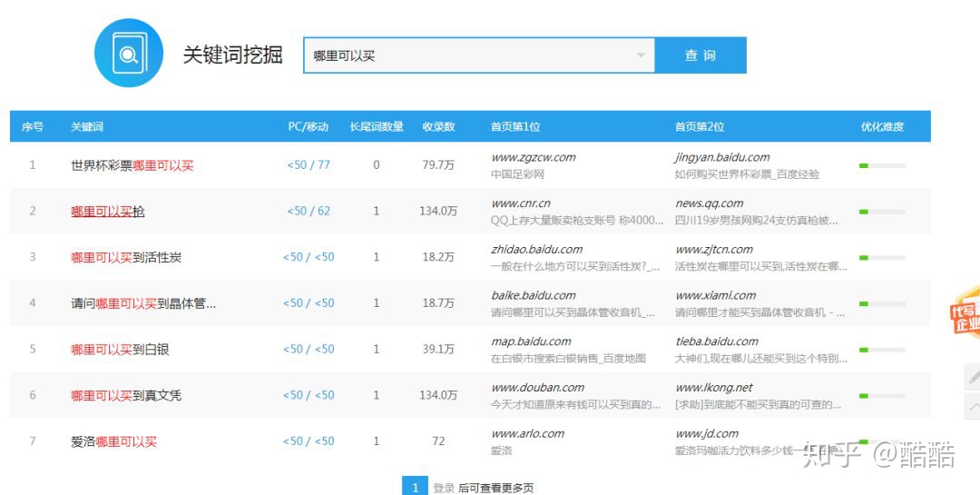
Task: Click the edit pencil side icon
Action: point(973,376)
